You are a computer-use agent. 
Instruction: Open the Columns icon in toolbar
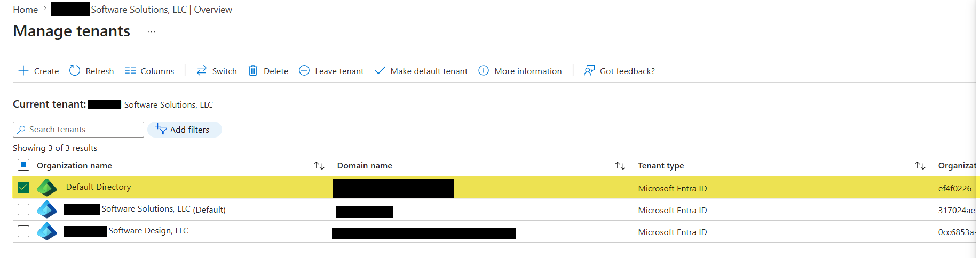pyautogui.click(x=130, y=70)
